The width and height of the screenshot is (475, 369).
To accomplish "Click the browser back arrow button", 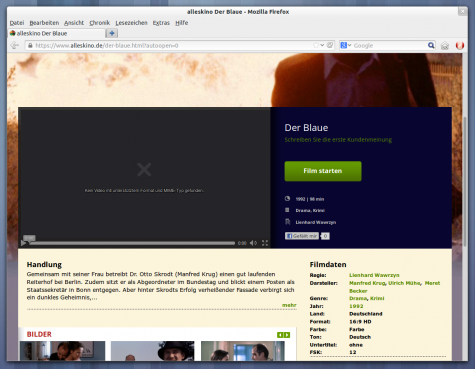I will coord(15,45).
